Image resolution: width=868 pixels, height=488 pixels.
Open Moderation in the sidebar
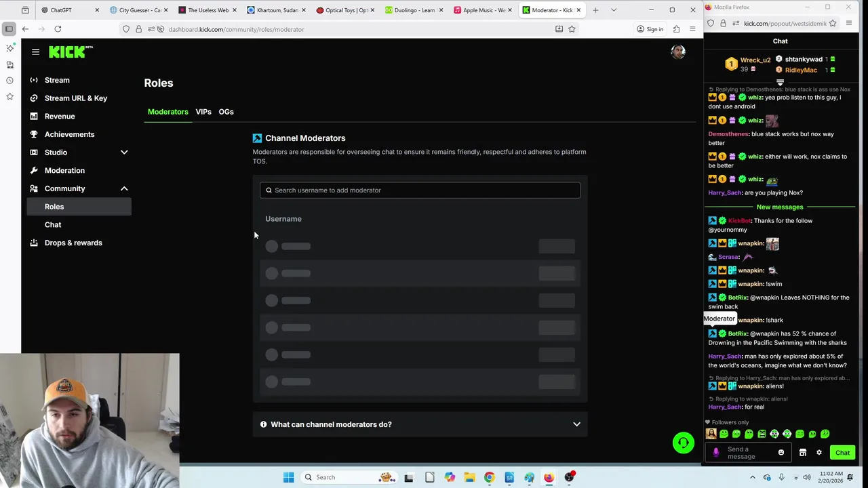point(64,171)
